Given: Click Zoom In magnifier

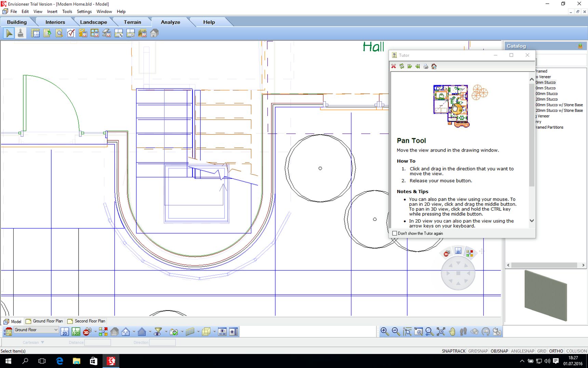Looking at the screenshot, I should [x=385, y=331].
